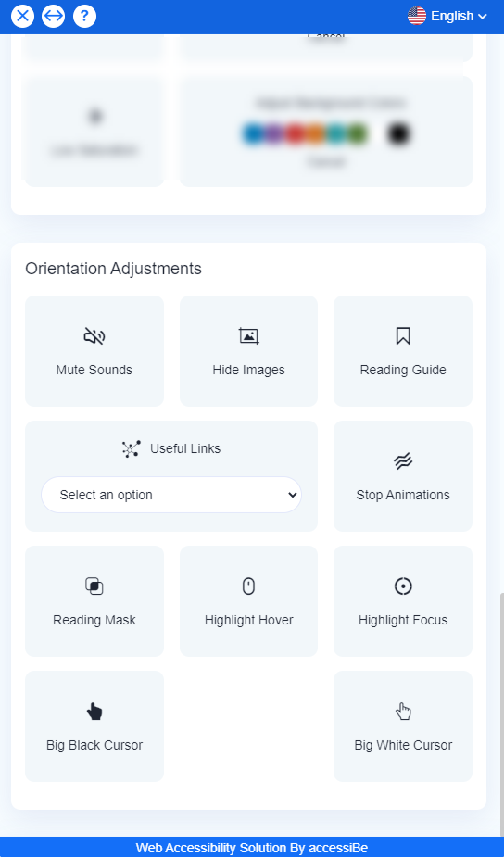Close the accessibility panel
Screen dimensions: 504x857
(22, 17)
